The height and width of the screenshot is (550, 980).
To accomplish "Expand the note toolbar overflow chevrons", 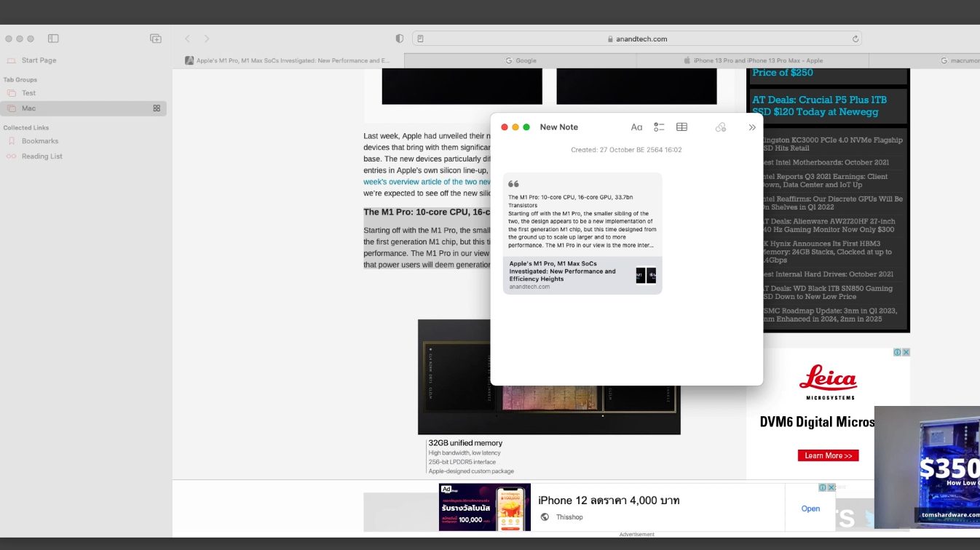I will [752, 127].
